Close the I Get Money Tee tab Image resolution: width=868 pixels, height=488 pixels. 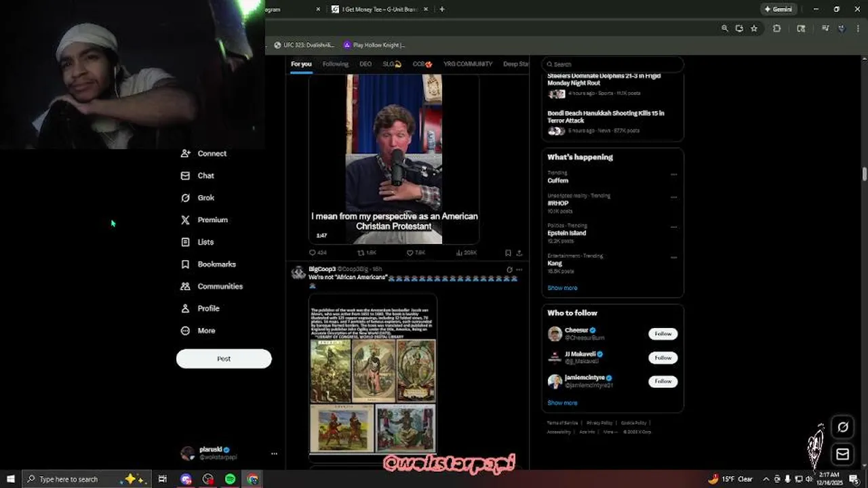(425, 9)
